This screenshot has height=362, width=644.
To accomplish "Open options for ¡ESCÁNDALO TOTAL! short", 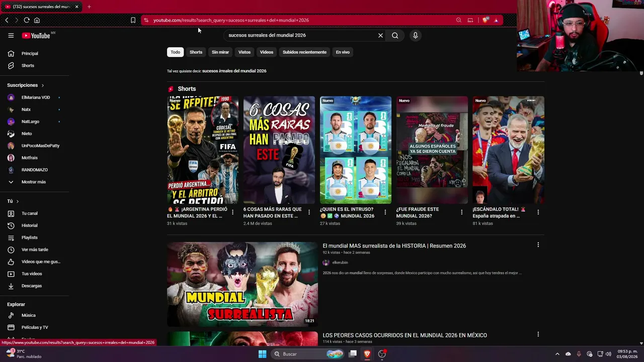I will click(538, 212).
